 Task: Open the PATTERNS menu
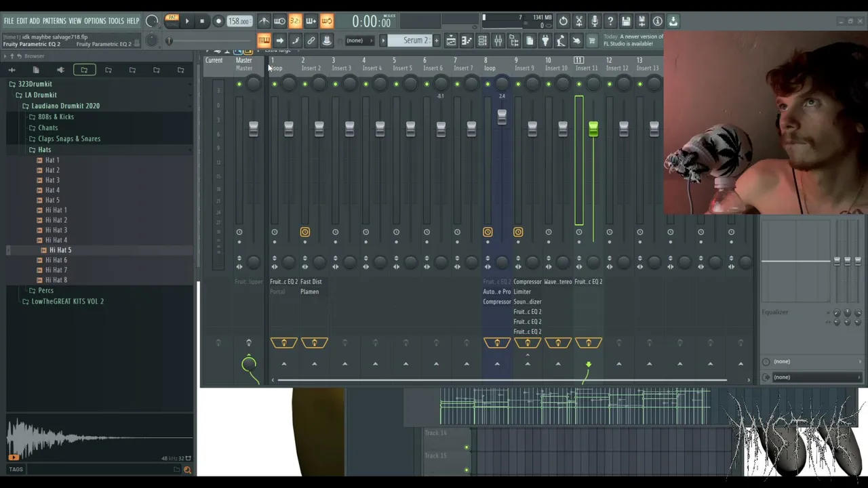tap(54, 21)
